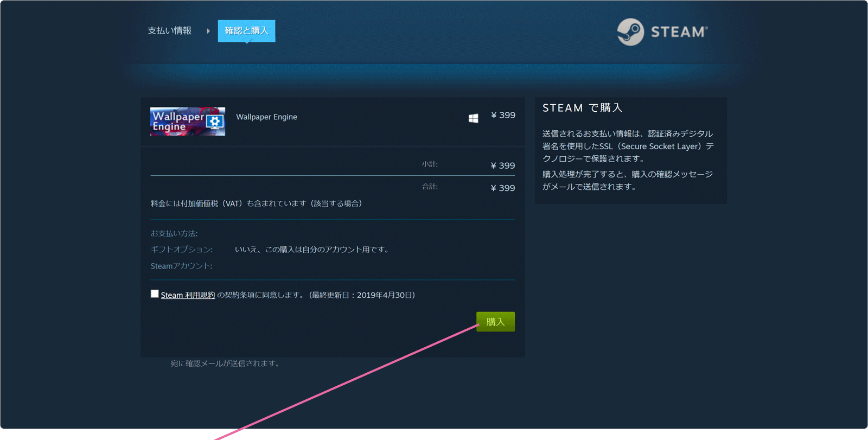Check the Steam 利用規約 agreement checkbox
The image size is (868, 440).
tap(155, 294)
